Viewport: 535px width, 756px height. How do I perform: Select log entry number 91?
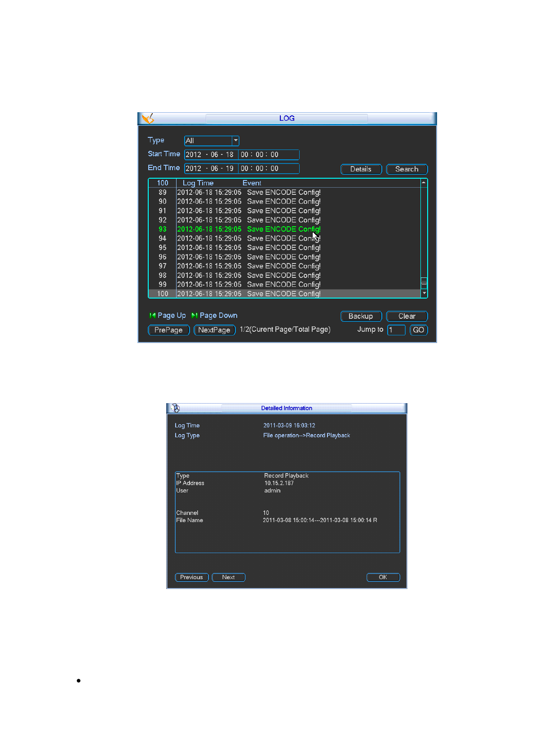pos(284,211)
